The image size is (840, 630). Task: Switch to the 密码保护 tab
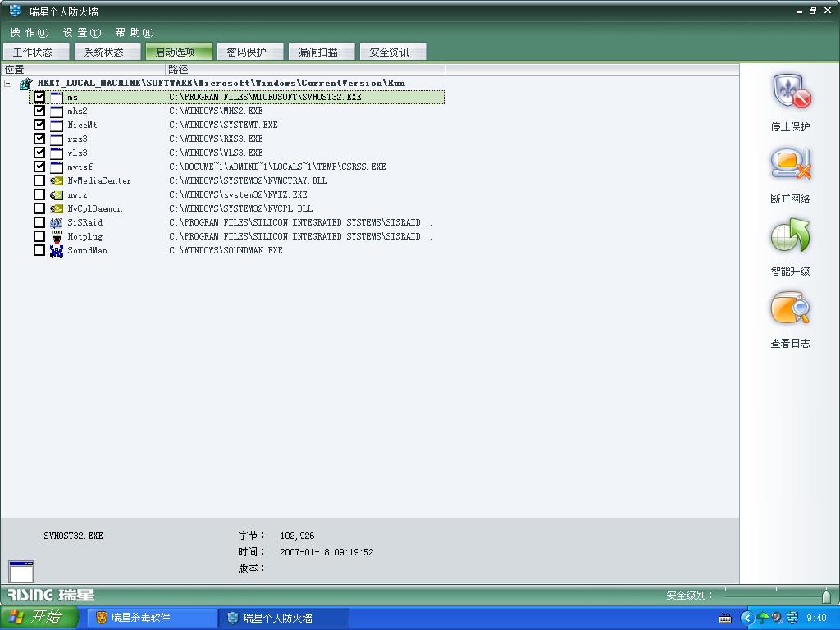(249, 52)
